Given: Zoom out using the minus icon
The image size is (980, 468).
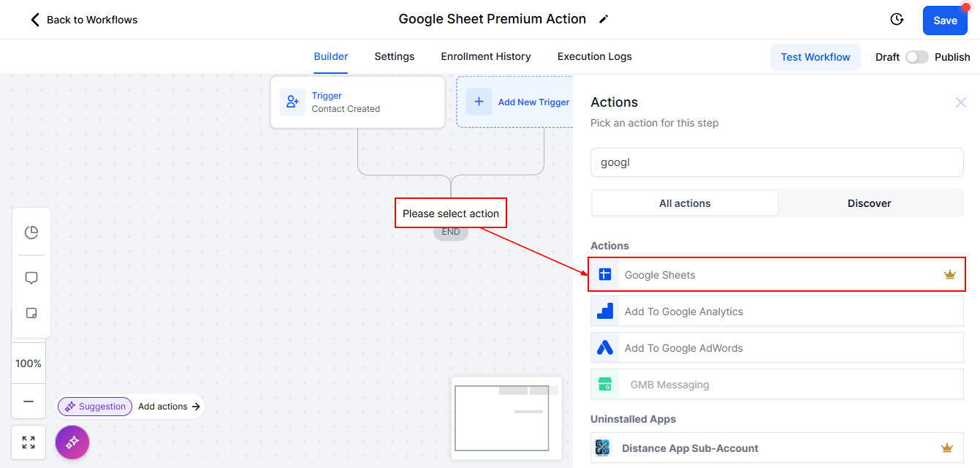Looking at the screenshot, I should click(x=29, y=401).
